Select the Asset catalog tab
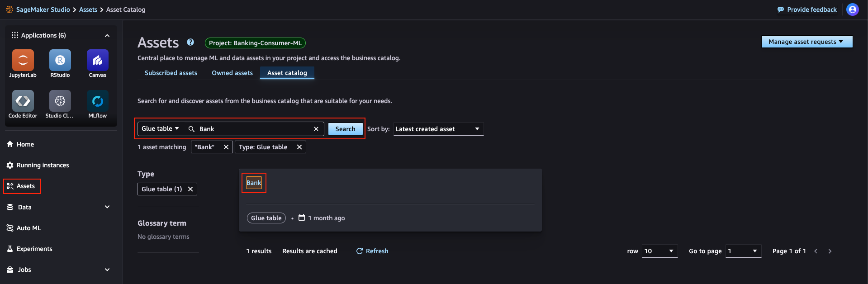The width and height of the screenshot is (868, 284). pyautogui.click(x=287, y=73)
